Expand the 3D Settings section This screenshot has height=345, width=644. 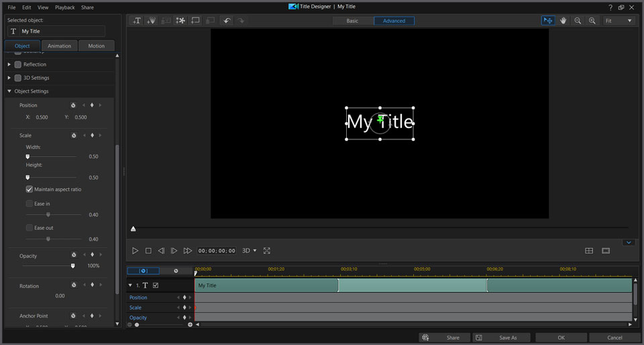click(9, 78)
